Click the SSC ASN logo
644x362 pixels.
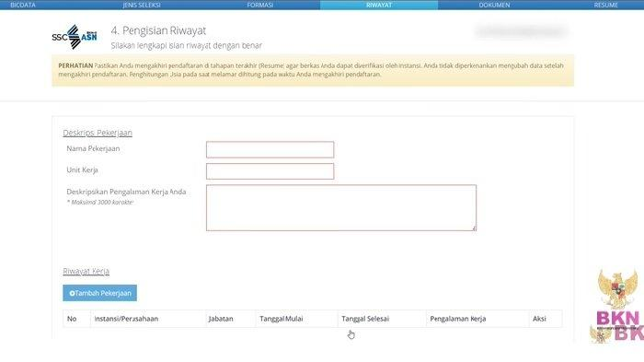tap(75, 37)
